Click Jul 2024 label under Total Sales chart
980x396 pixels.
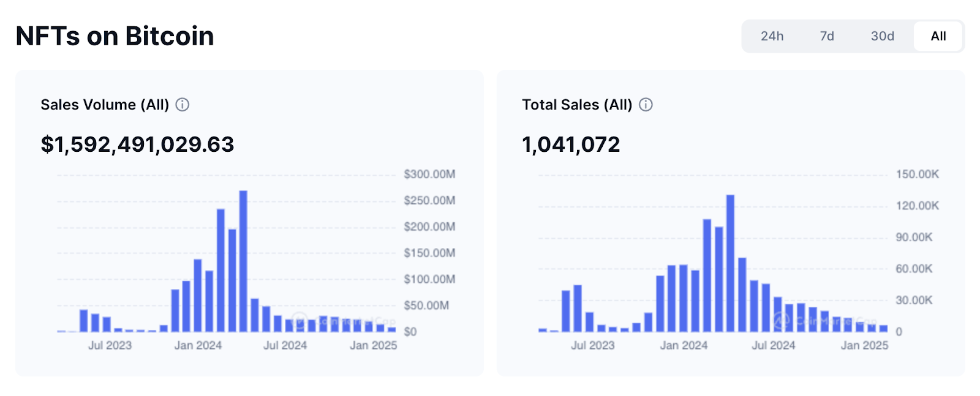pos(774,346)
